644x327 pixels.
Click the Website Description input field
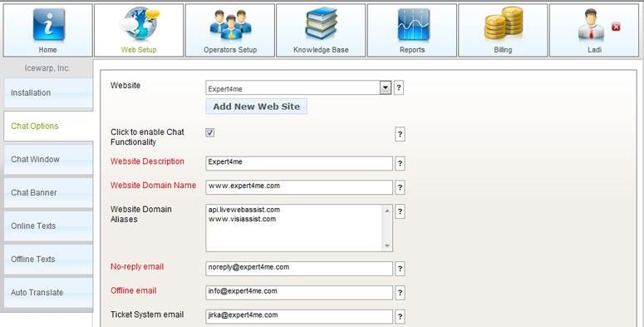[299, 163]
